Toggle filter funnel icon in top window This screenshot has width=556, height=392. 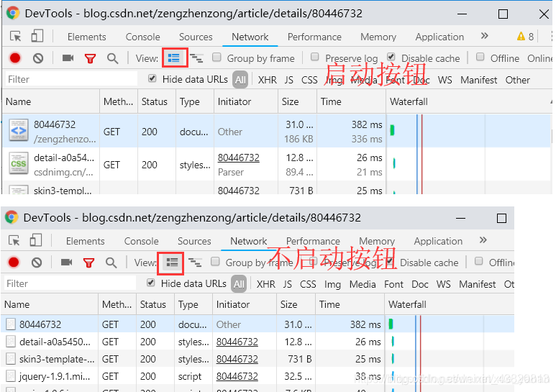(90, 58)
